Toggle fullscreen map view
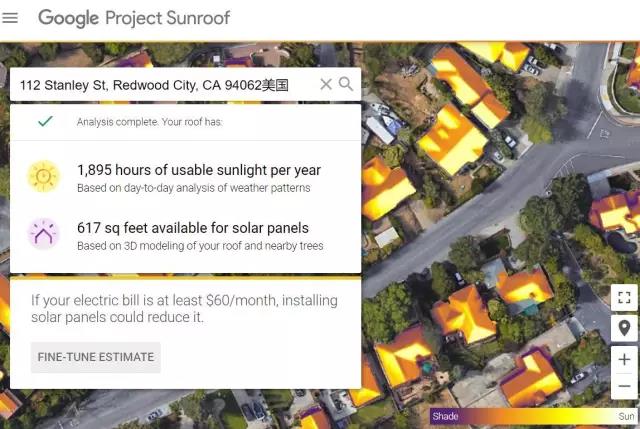 click(x=624, y=297)
